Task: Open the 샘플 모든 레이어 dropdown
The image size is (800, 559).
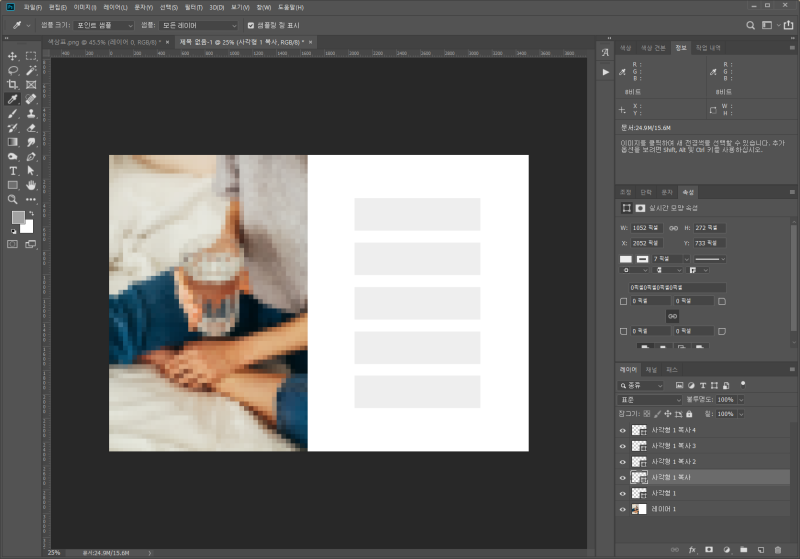Action: pos(199,25)
